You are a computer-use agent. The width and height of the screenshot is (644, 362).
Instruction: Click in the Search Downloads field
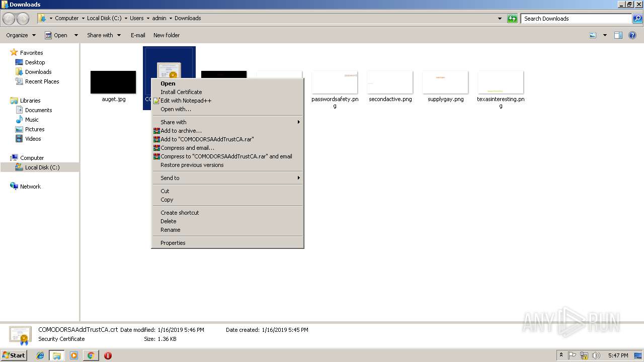pos(577,19)
